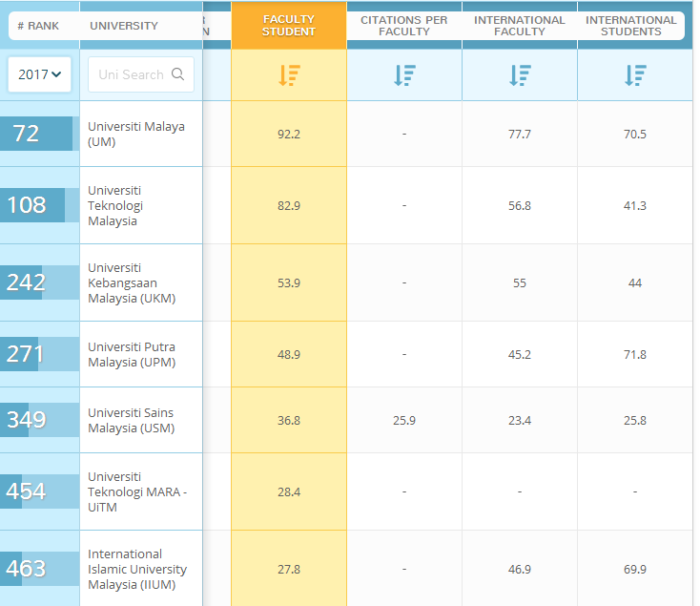The width and height of the screenshot is (700, 606).
Task: Click the 23.4 international faculty value
Action: point(520,420)
